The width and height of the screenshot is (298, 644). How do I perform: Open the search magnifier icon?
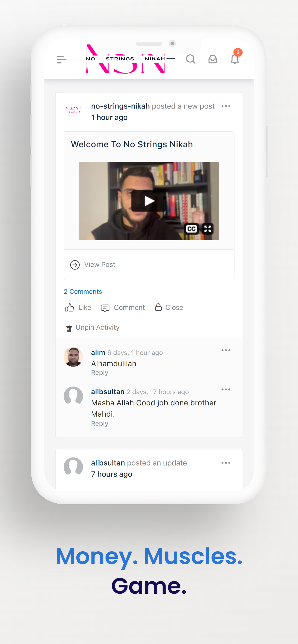(191, 59)
